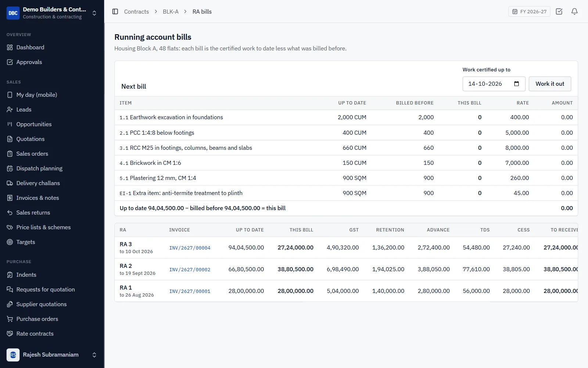Click the RCC M25 in footings item row
The height and width of the screenshot is (368, 588).
[x=346, y=148]
